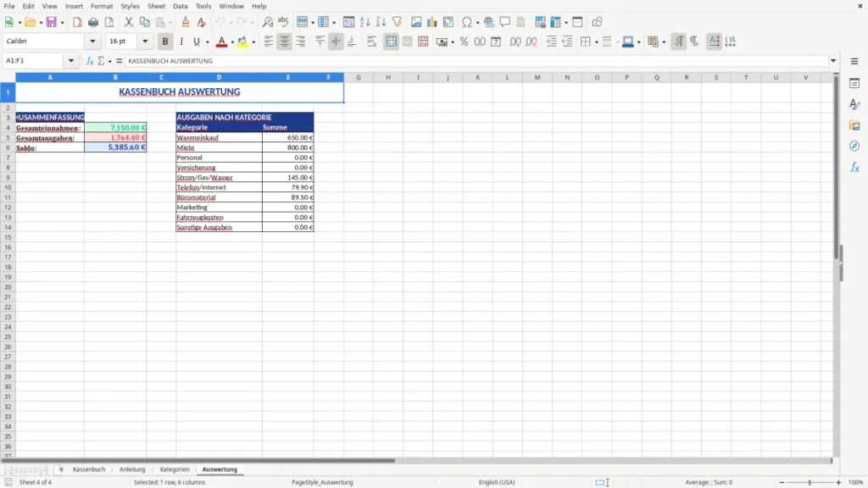Open the font name dropdown
Image resolution: width=868 pixels, height=488 pixels.
pyautogui.click(x=92, y=41)
